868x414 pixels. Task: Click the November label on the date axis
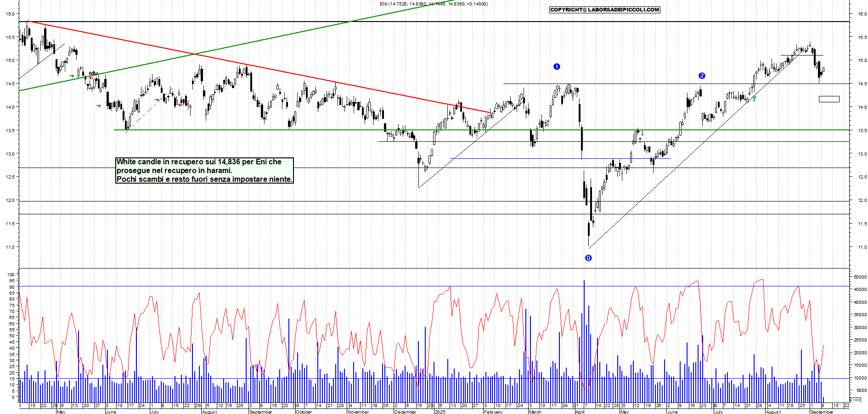358,412
